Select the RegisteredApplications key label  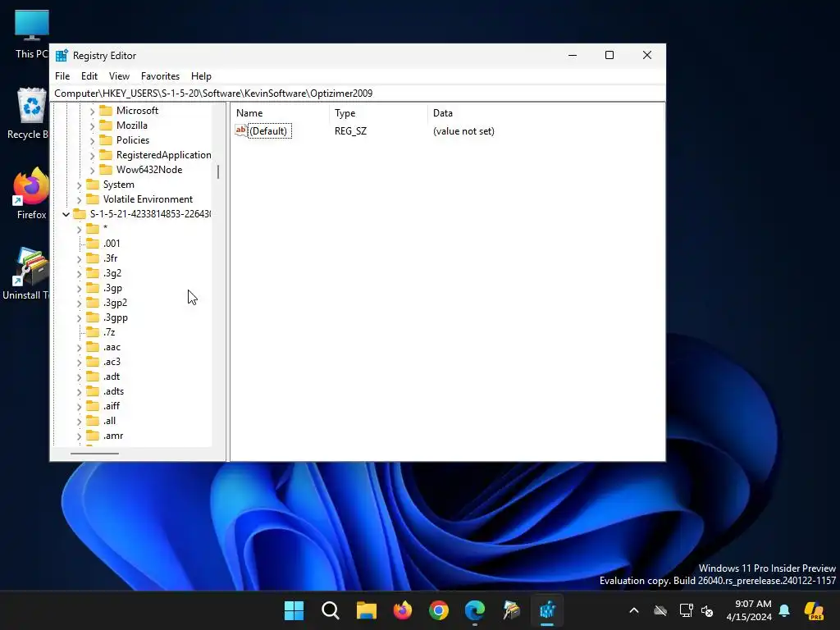click(164, 155)
